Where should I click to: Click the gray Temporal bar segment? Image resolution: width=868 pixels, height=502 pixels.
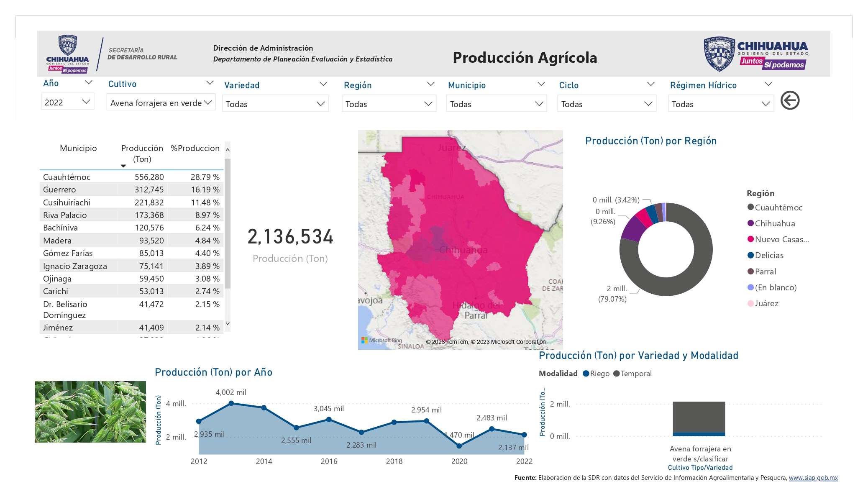(699, 417)
